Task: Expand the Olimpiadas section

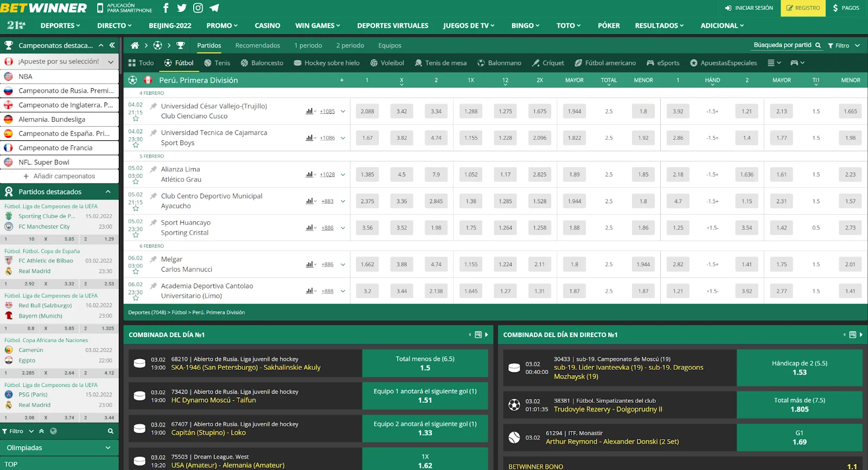Action: click(108, 448)
